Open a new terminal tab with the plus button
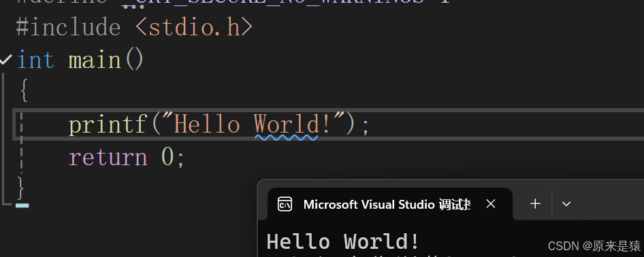This screenshot has height=257, width=644. coord(535,204)
